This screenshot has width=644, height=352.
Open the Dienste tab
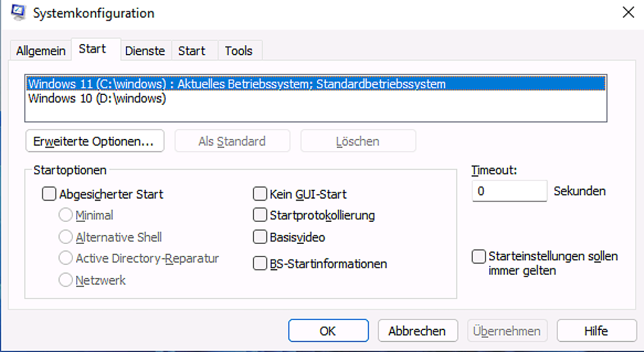click(145, 51)
